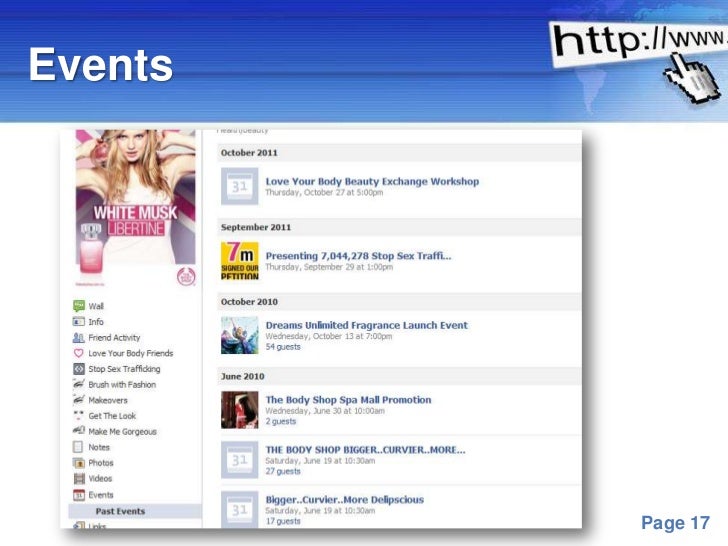
Task: Click the Info card icon
Action: (x=79, y=322)
